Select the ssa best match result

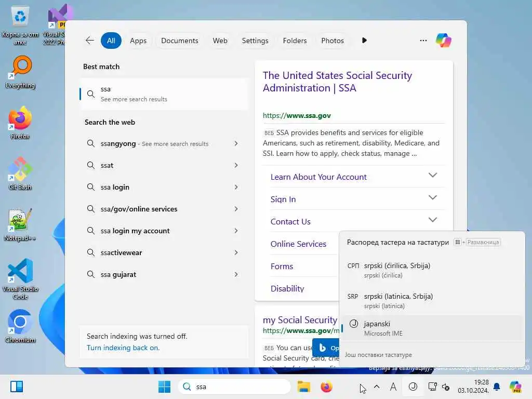pos(164,94)
